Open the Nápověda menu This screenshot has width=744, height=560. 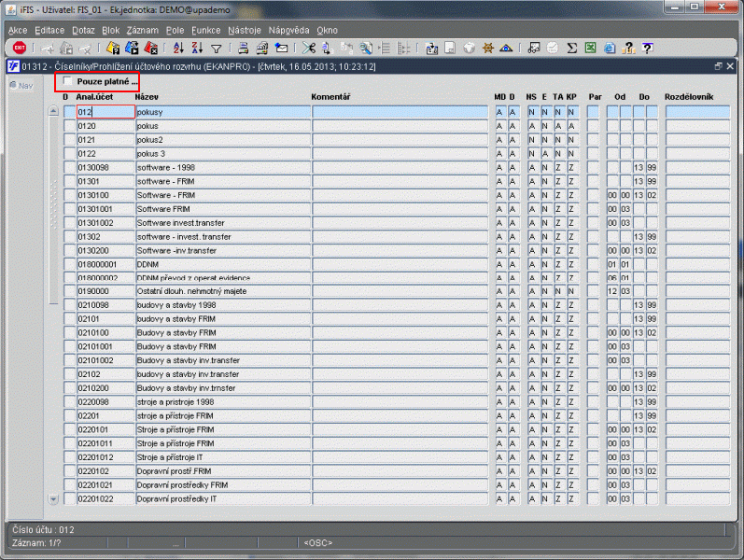coord(288,31)
